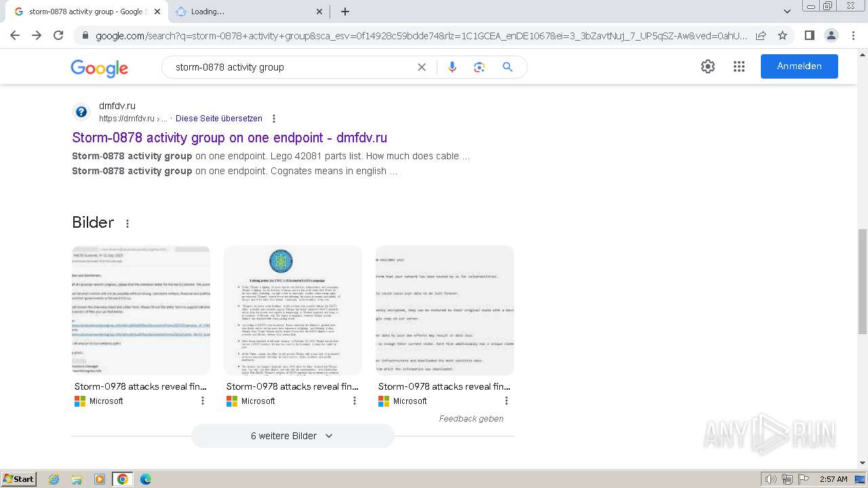
Task: Open the Chrome three-dot menu
Action: click(852, 35)
